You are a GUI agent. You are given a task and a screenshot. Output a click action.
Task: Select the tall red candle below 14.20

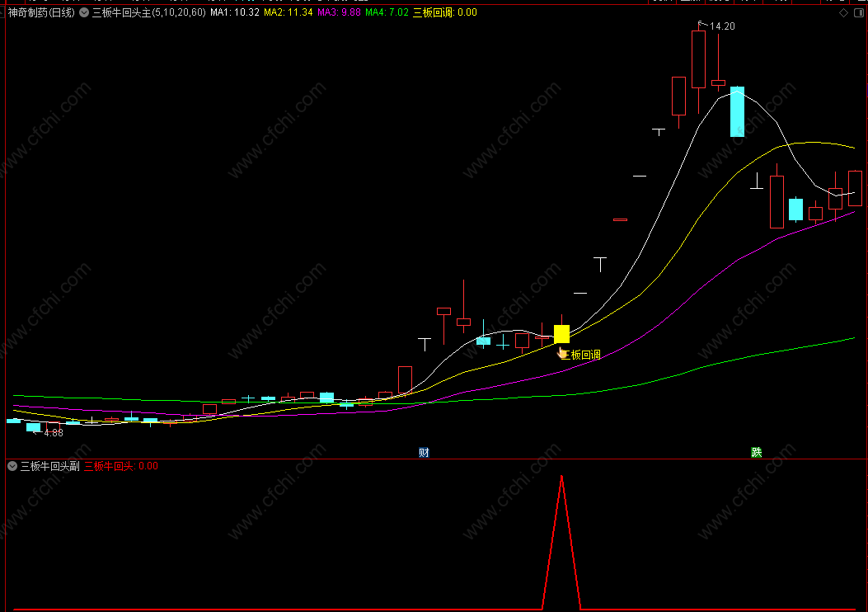pos(699,59)
